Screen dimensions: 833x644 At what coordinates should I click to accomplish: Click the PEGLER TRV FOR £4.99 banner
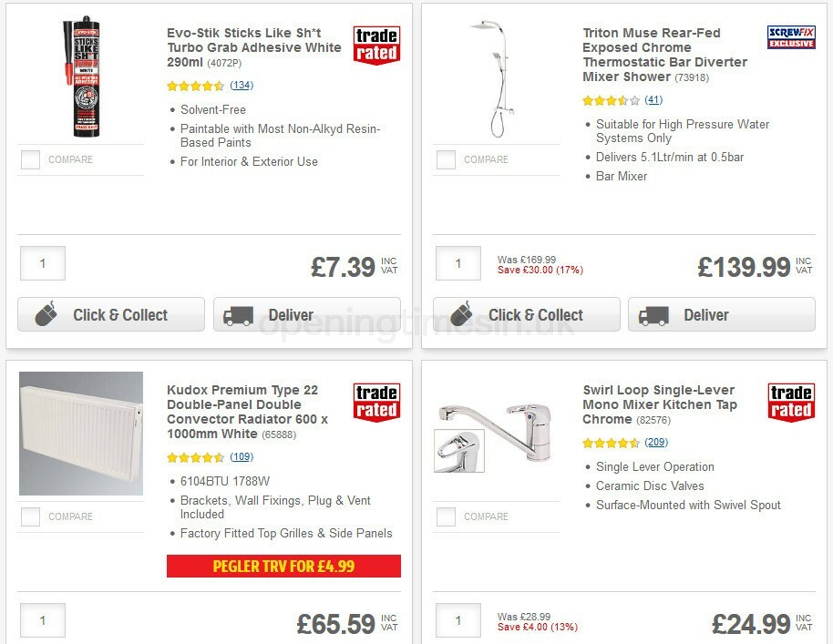[283, 566]
